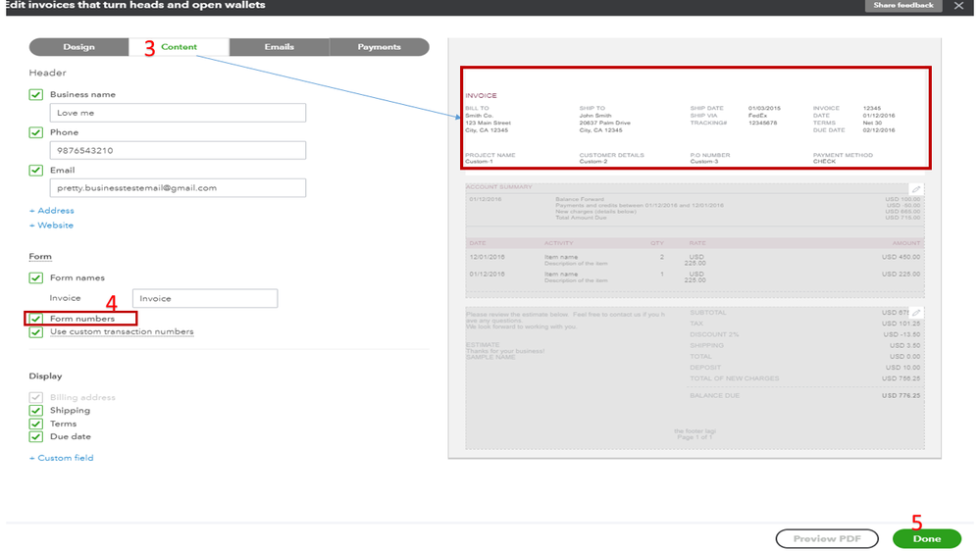Screen dimensions: 980x551
Task: Switch to the Design tab
Action: pos(78,47)
